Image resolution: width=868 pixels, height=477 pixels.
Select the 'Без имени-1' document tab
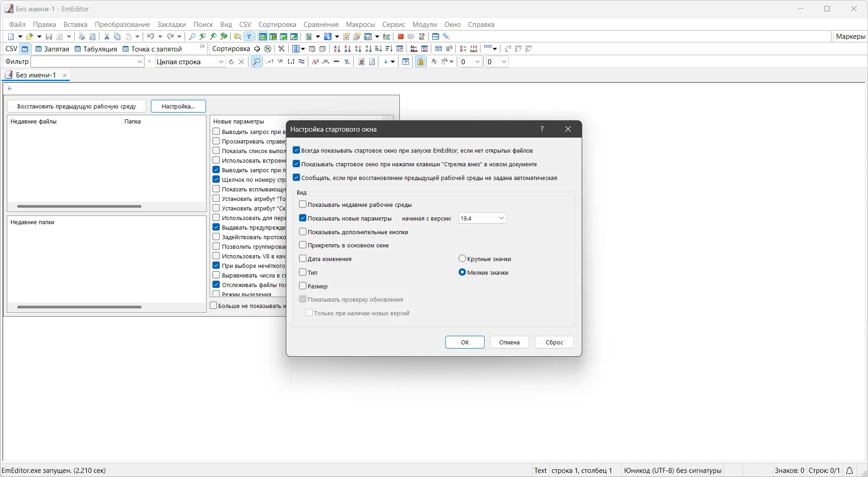pyautogui.click(x=36, y=75)
